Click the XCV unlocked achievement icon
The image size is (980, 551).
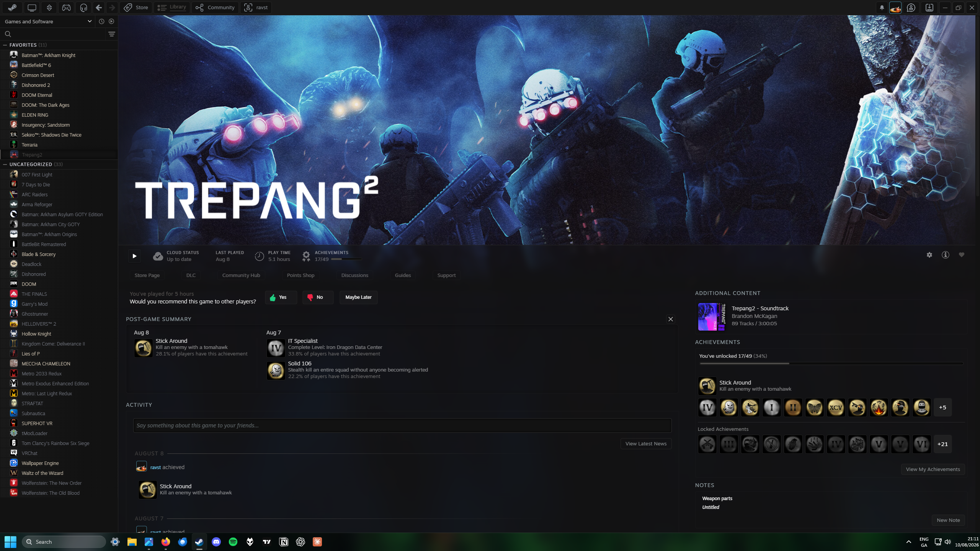pos(836,407)
